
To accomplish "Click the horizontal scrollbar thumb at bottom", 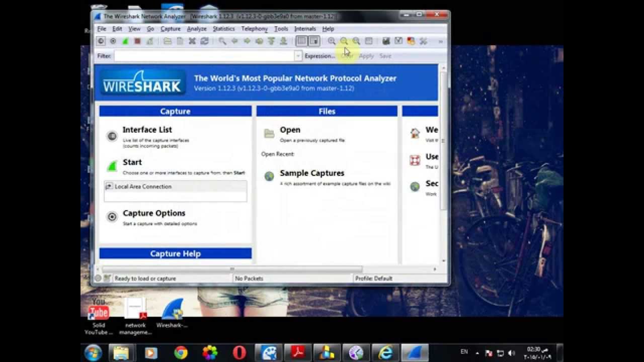I will [232, 269].
